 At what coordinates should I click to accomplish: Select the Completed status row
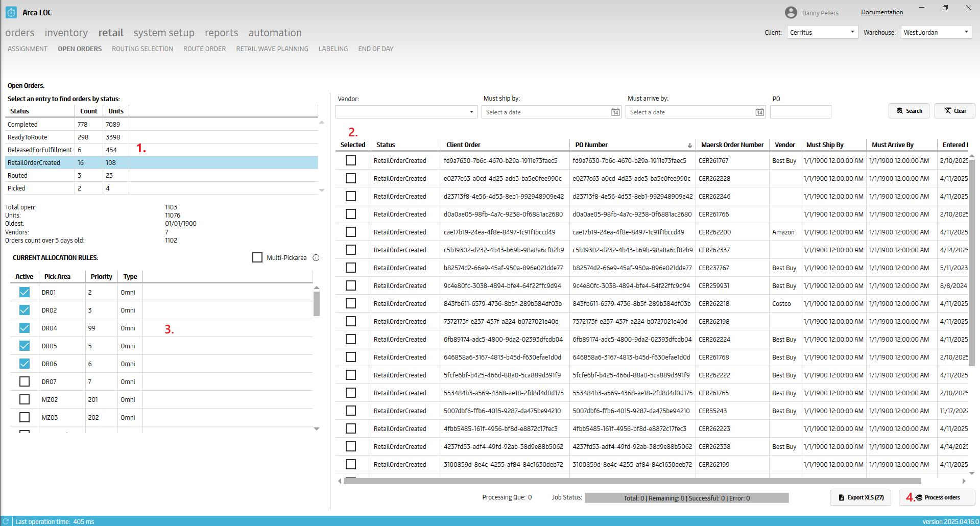pos(161,124)
